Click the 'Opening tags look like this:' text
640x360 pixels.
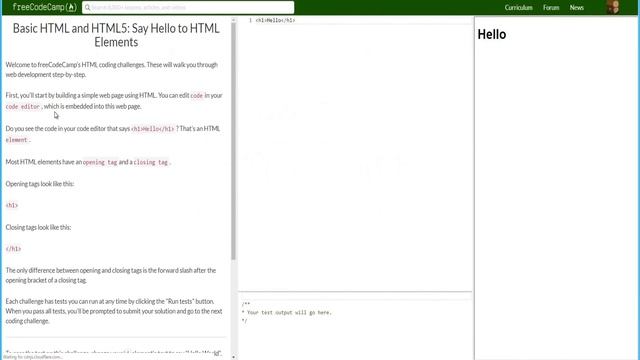point(40,184)
